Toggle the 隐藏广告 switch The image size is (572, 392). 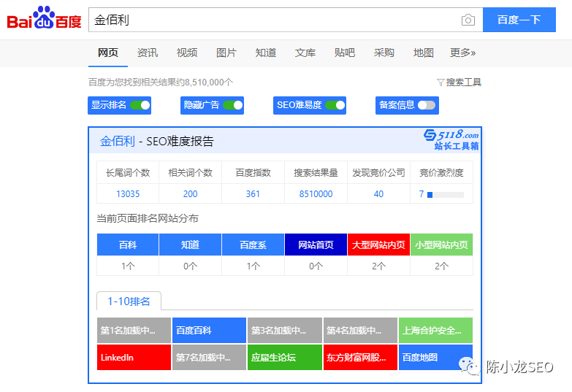pos(233,105)
